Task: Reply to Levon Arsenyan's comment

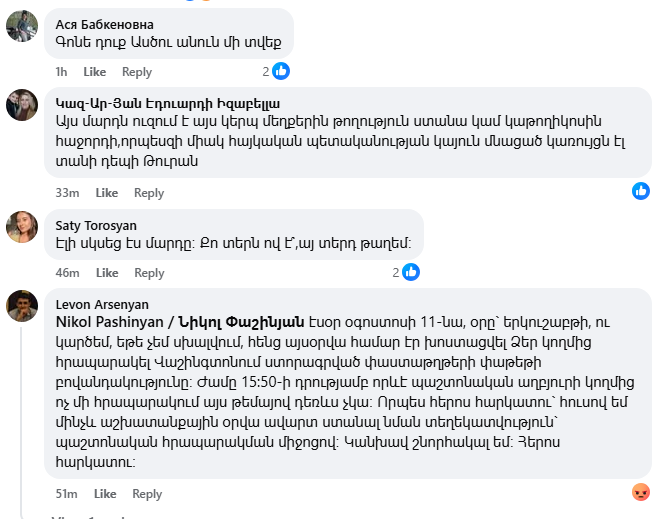Action: pyautogui.click(x=147, y=494)
